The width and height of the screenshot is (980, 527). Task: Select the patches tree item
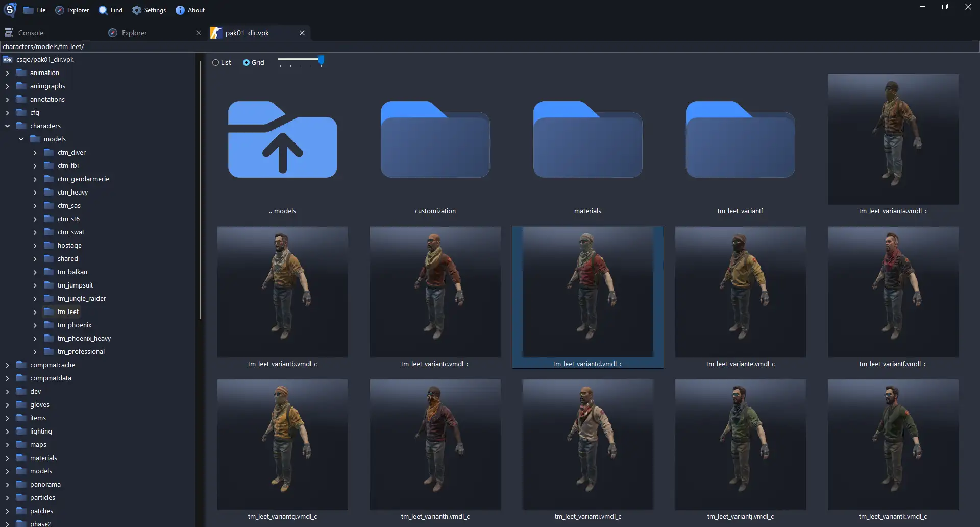[x=41, y=511]
